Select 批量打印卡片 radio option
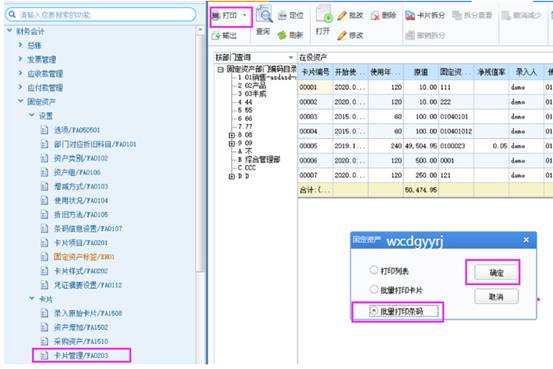553x369 pixels. pyautogui.click(x=373, y=290)
